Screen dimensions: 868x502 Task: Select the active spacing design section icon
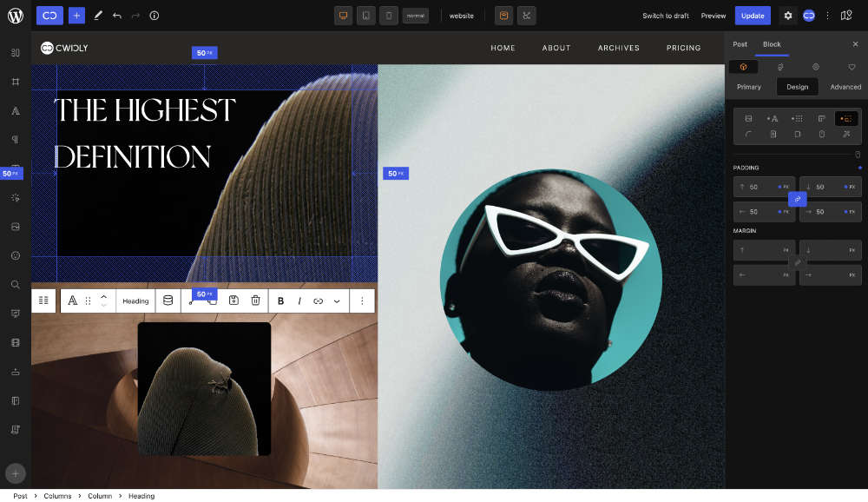[x=845, y=119]
